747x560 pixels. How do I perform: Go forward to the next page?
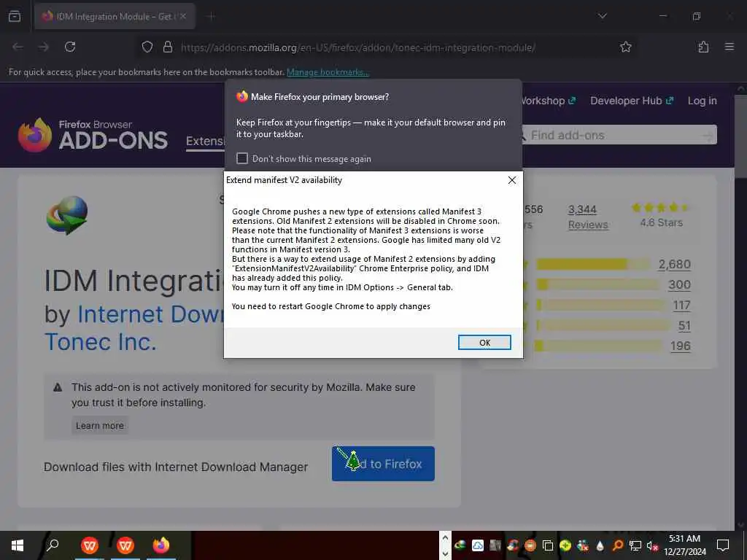pyautogui.click(x=43, y=47)
